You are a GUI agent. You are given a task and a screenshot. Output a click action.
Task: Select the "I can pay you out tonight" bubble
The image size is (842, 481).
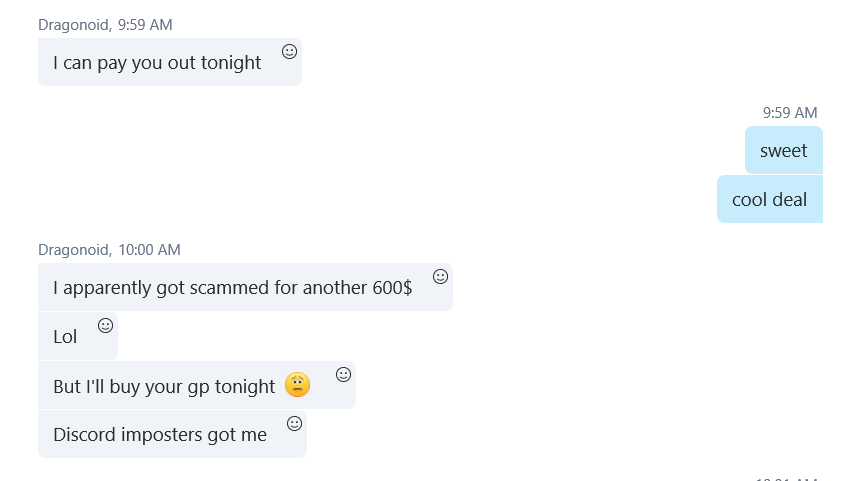(x=157, y=63)
